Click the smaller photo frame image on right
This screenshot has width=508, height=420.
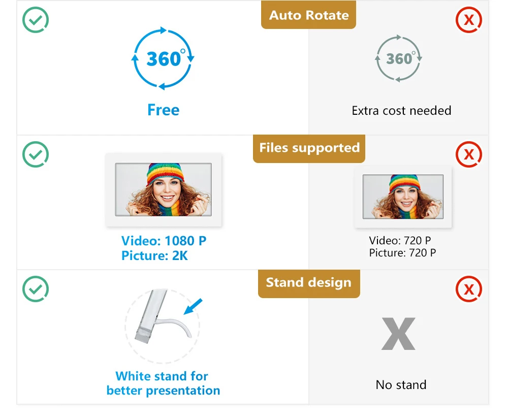pyautogui.click(x=403, y=197)
